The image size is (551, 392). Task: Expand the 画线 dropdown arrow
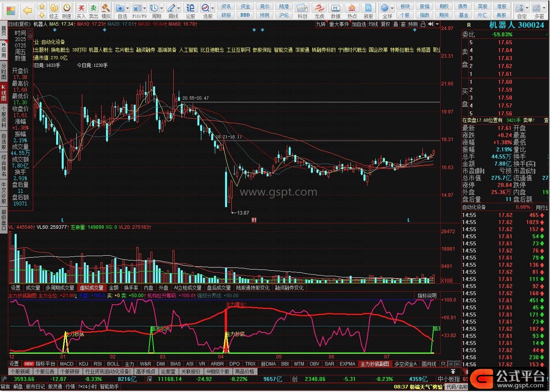click(179, 8)
